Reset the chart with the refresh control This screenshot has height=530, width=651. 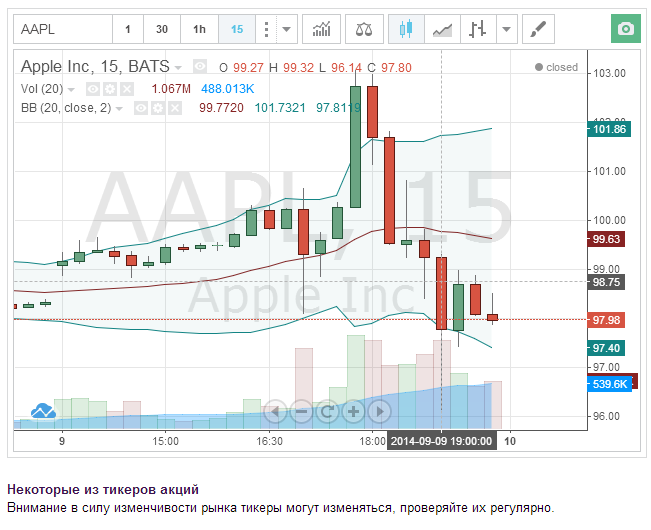click(x=327, y=412)
